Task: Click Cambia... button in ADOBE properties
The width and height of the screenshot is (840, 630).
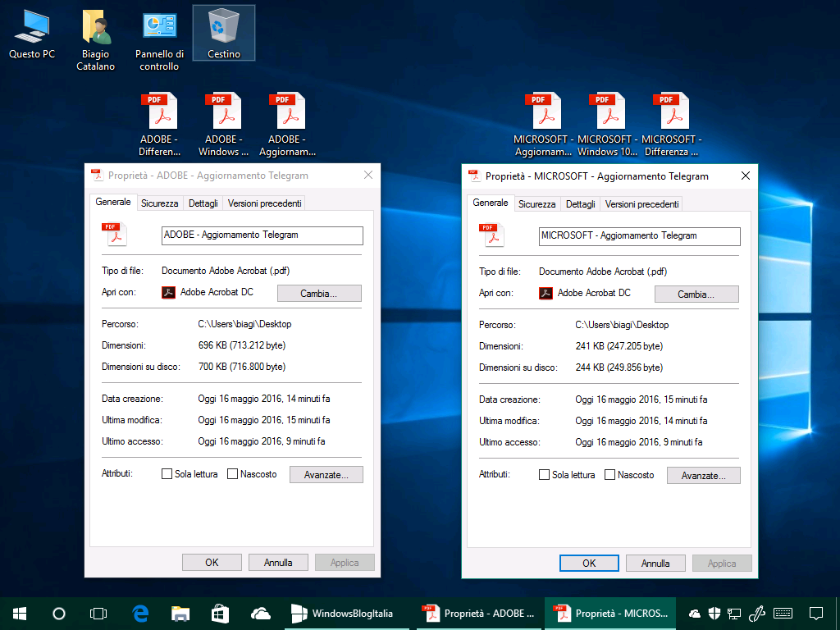Action: tap(319, 293)
